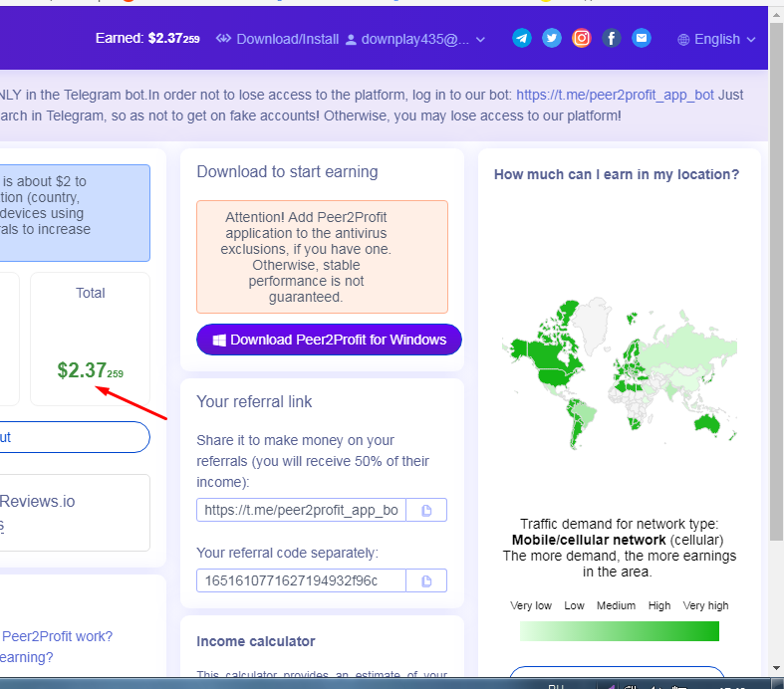
Task: Click the user profile icon
Action: (x=351, y=40)
